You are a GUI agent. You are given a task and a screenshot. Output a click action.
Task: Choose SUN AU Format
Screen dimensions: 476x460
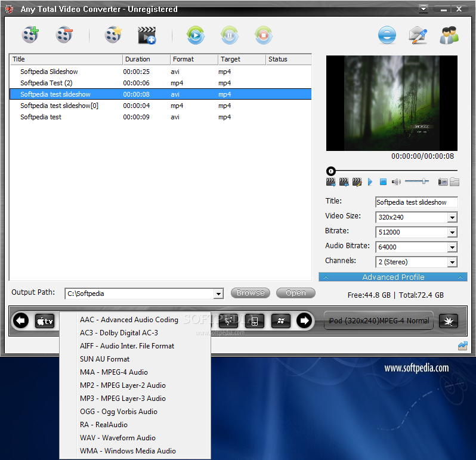[x=135, y=359]
